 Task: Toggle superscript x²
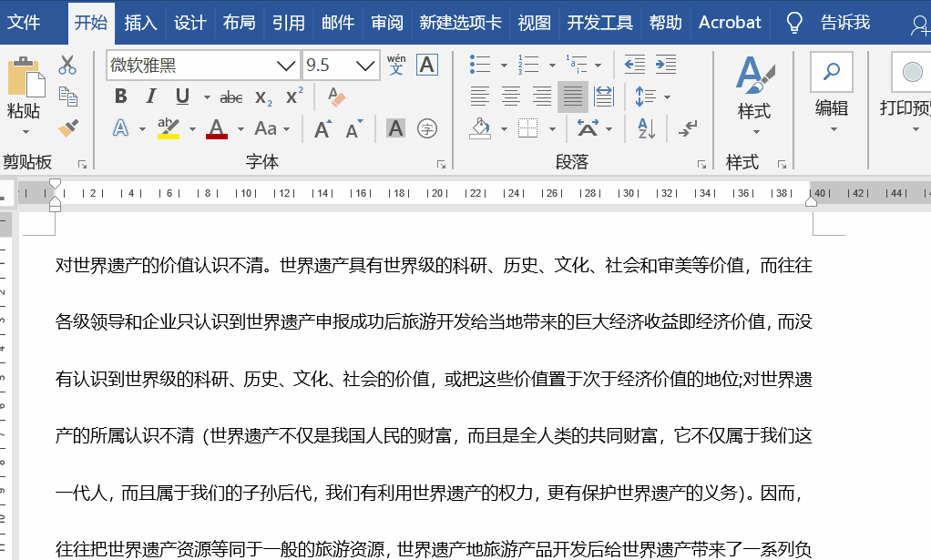(294, 96)
